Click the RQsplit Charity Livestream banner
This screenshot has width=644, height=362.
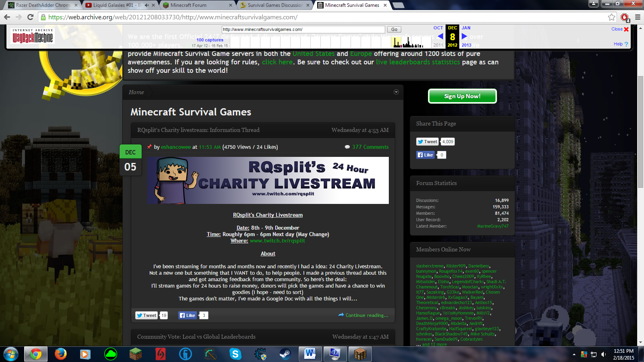coord(268,180)
